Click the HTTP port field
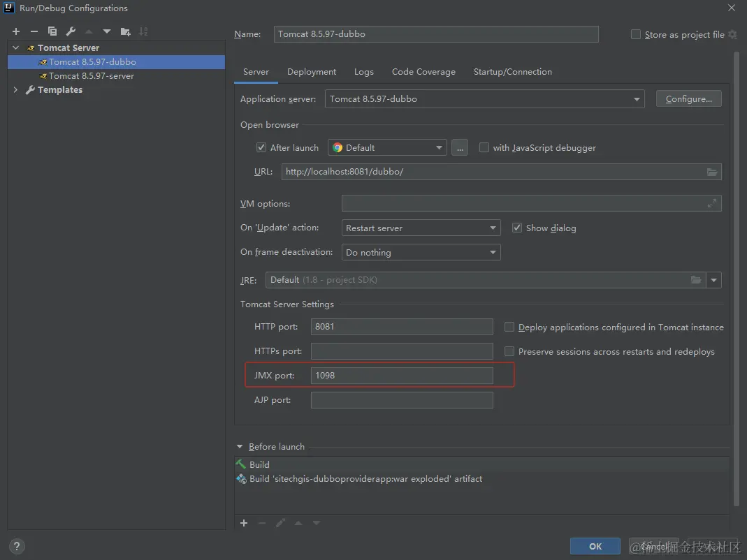 (402, 327)
